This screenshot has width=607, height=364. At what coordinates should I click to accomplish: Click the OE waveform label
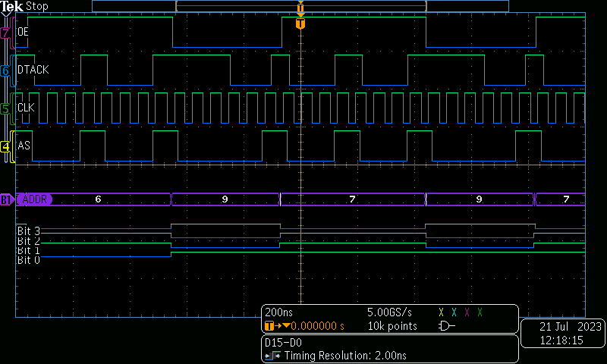point(23,32)
